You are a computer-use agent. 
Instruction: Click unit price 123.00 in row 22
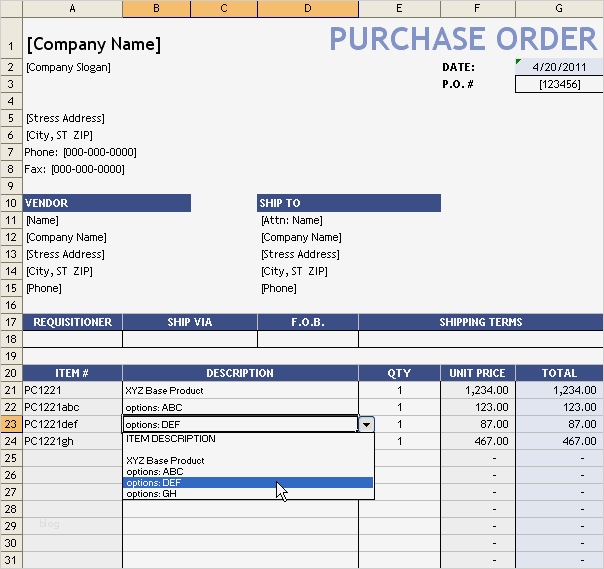[x=477, y=407]
